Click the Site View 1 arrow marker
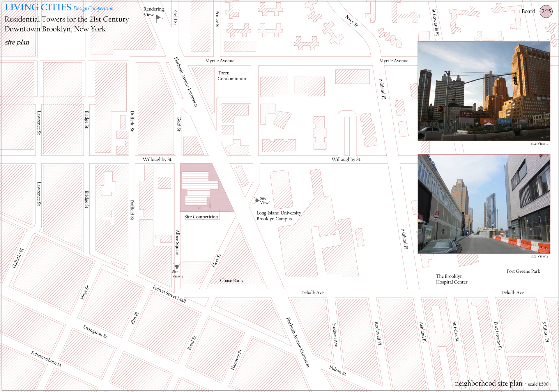559x392 pixels. pyautogui.click(x=256, y=200)
